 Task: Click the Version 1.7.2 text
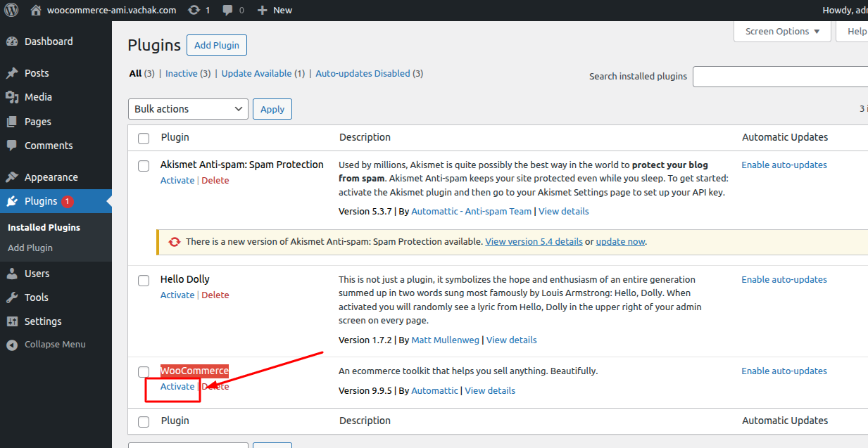pos(365,340)
